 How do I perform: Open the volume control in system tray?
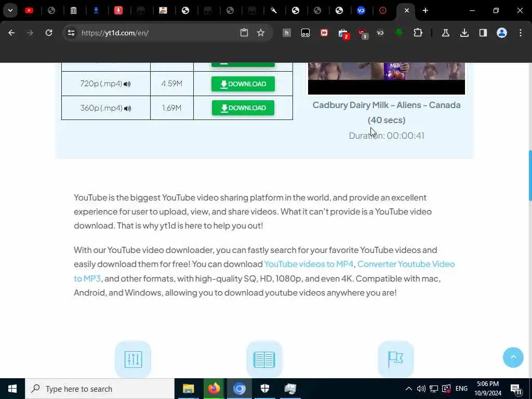click(x=421, y=389)
